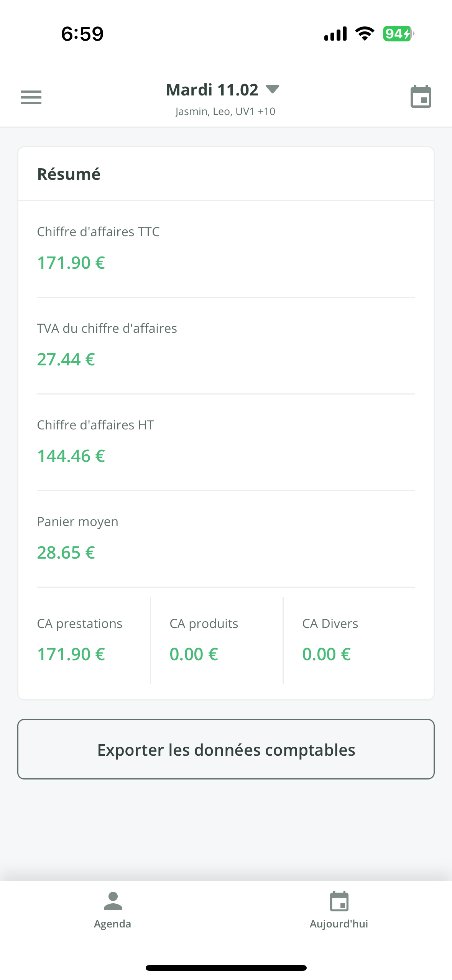The width and height of the screenshot is (452, 980).
Task: Open the hamburger navigation menu
Action: pos(31,97)
